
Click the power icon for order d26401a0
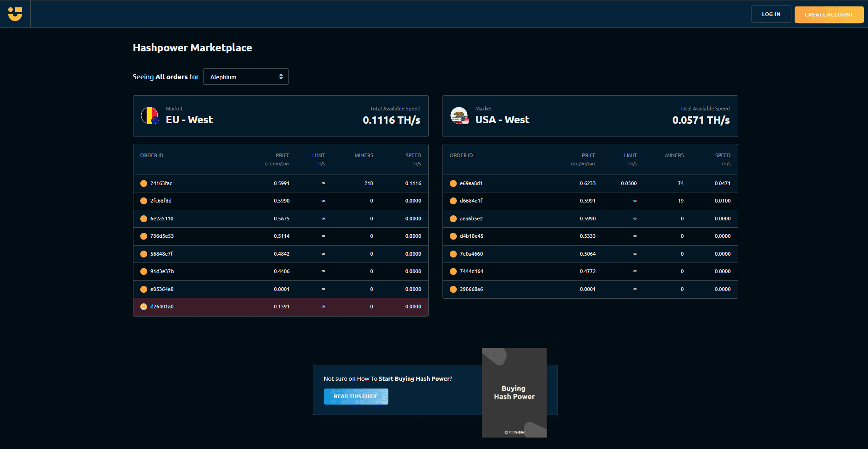pos(144,307)
